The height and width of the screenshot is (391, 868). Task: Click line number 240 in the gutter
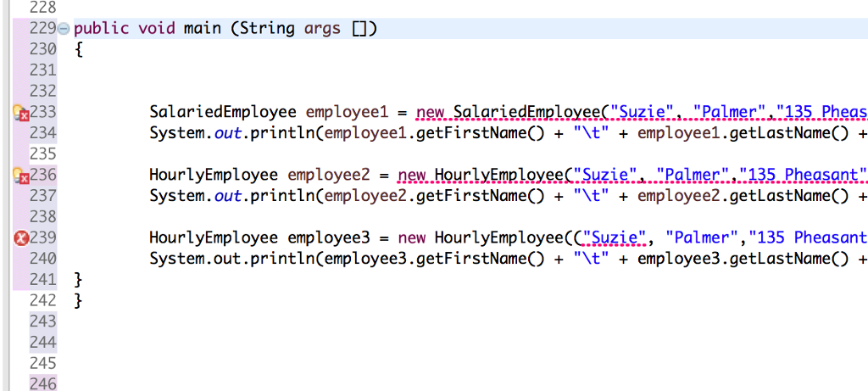click(x=43, y=259)
